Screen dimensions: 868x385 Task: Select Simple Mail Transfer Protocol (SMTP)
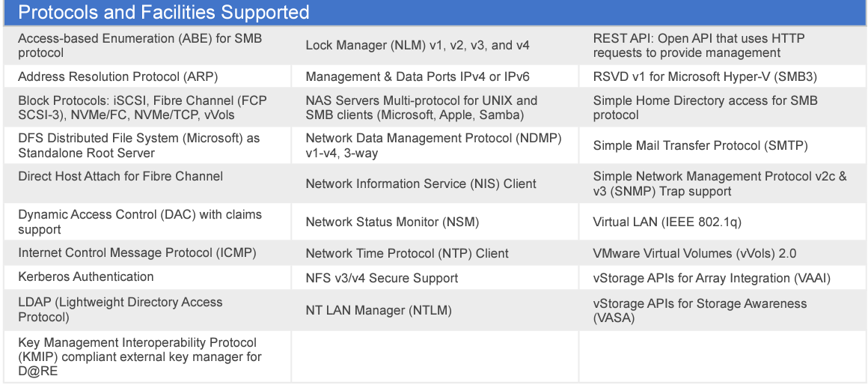coord(700,145)
